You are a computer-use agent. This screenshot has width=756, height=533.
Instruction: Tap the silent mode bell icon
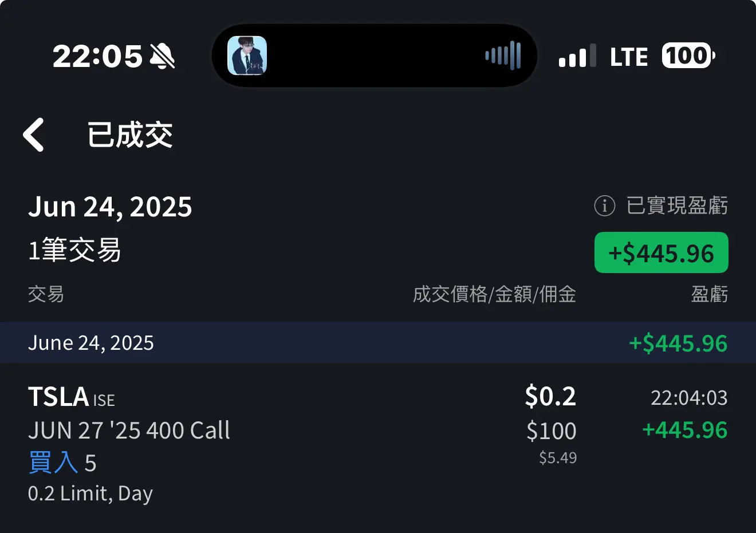click(x=162, y=56)
